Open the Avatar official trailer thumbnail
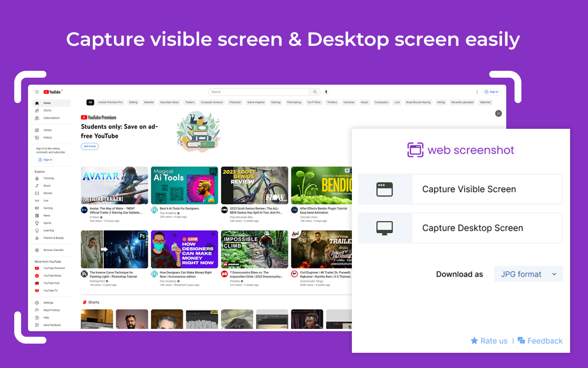 (114, 185)
